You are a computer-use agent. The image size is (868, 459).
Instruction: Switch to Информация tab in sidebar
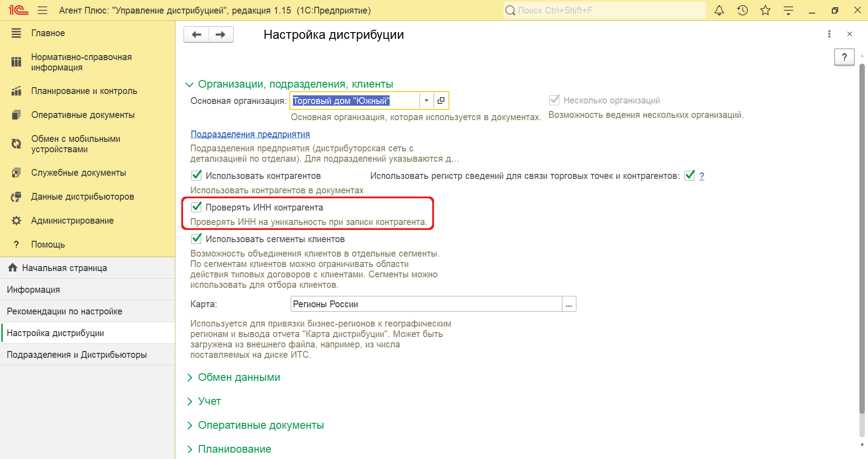coord(88,290)
